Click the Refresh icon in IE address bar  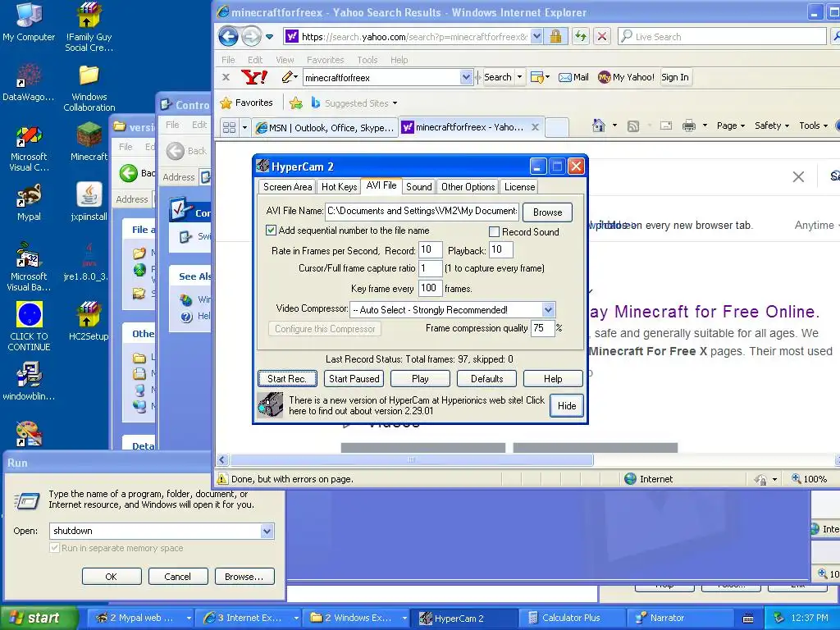(x=580, y=36)
